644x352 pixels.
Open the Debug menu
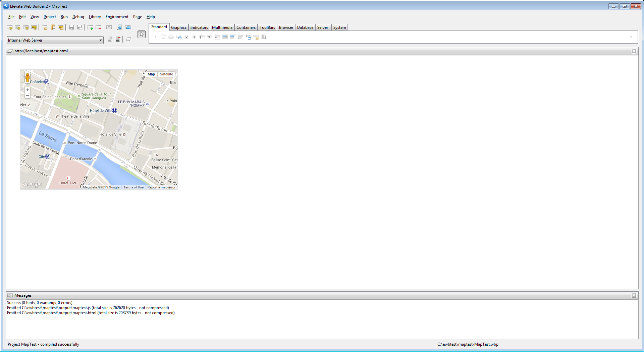78,17
